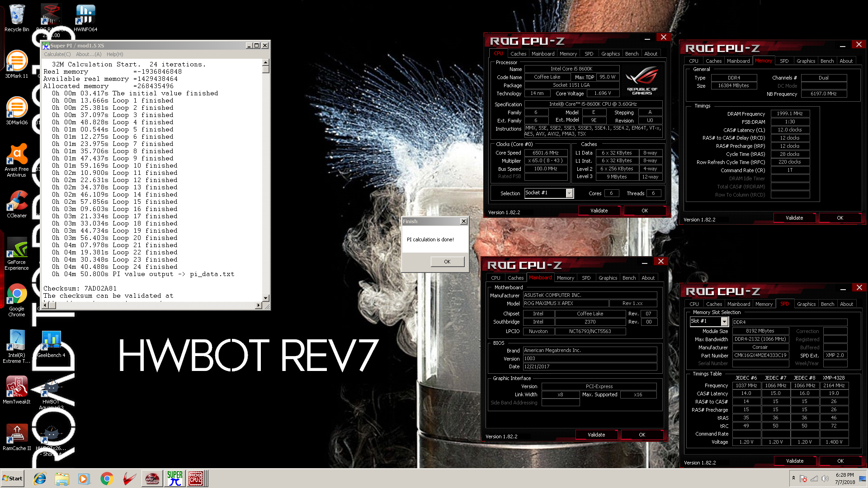The height and width of the screenshot is (488, 868).
Task: Click OK in CPU-Z Memory window
Action: tap(840, 218)
